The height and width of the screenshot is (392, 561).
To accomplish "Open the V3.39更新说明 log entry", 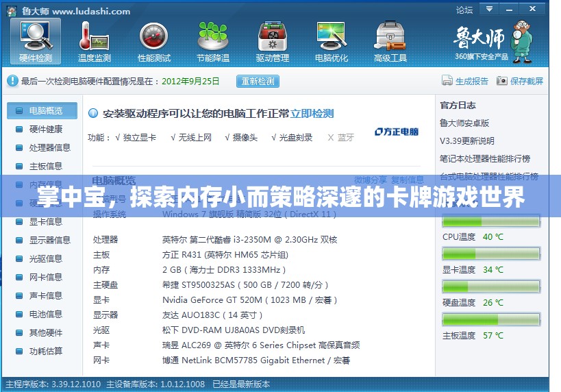I will (x=467, y=140).
